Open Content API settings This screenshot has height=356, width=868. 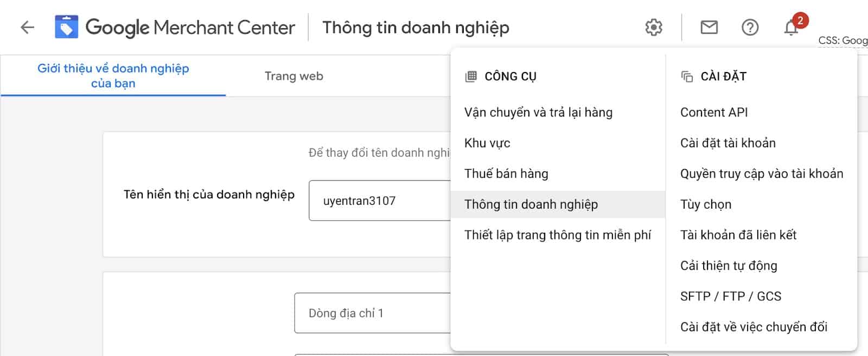tap(714, 112)
